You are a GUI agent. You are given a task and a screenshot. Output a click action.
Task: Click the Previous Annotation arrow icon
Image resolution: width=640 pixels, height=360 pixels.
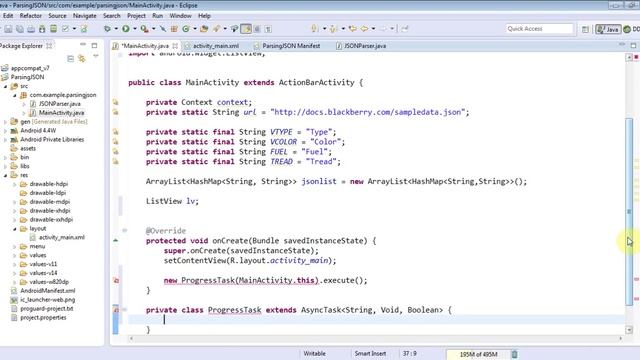[x=333, y=29]
